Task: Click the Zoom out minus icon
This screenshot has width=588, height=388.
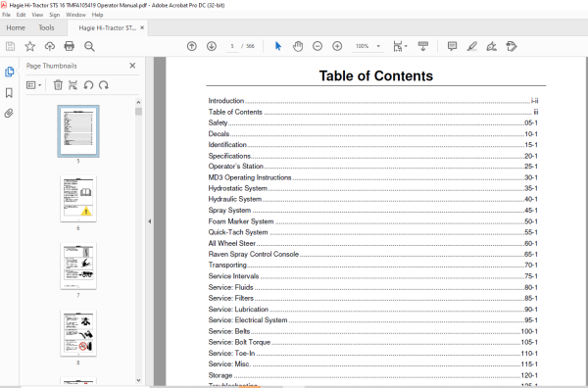Action: pyautogui.click(x=318, y=46)
